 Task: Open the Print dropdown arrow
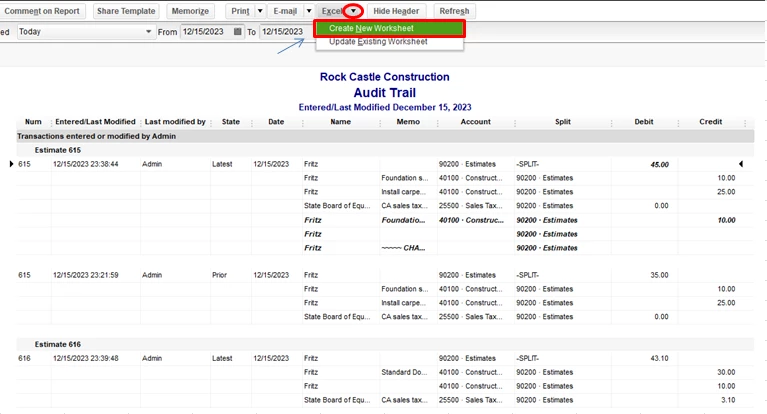coord(260,11)
